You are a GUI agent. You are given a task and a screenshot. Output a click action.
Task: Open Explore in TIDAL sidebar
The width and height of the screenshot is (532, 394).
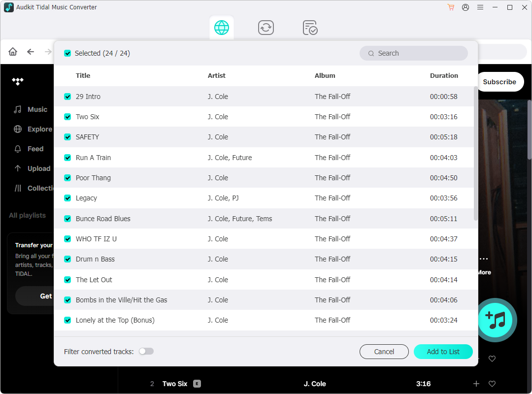[33, 129]
